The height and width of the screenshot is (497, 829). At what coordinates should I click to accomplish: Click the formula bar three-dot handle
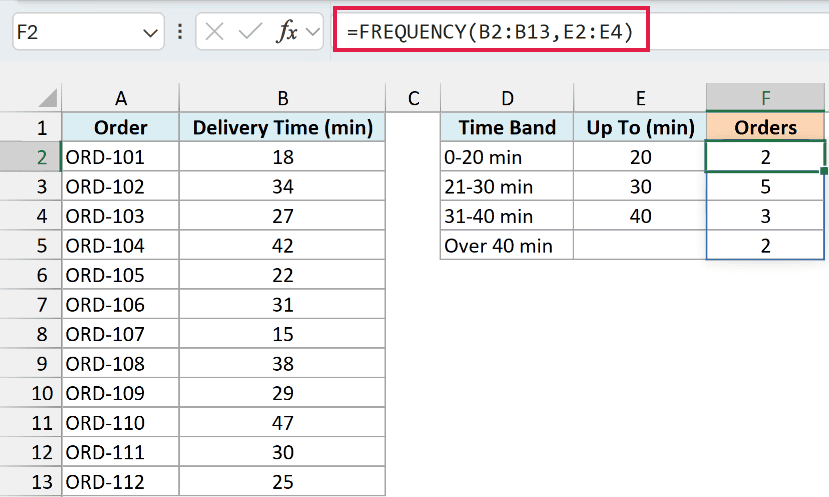tap(180, 32)
